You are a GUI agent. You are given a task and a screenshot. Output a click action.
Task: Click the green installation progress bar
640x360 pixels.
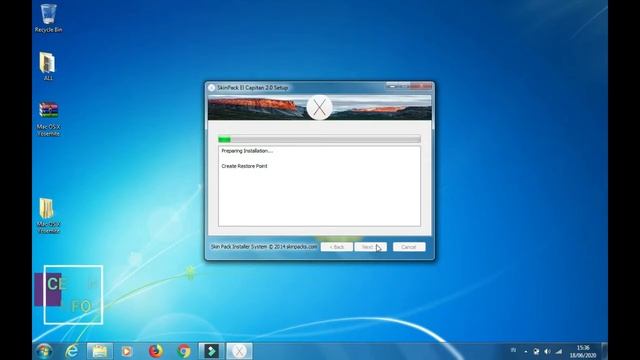coord(319,140)
